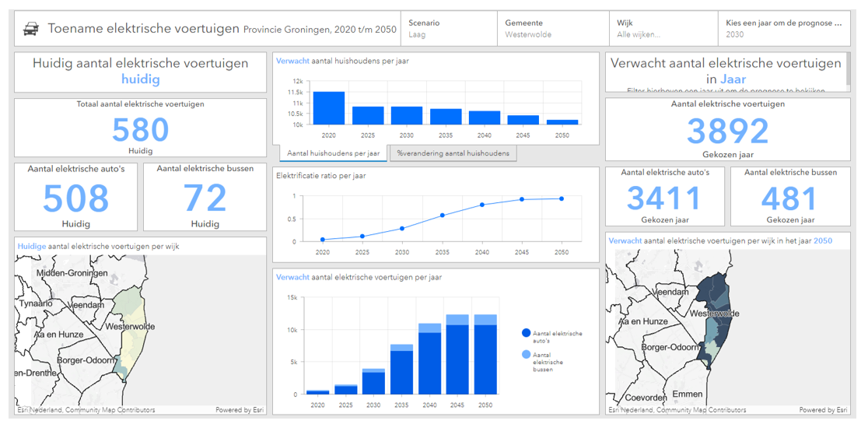The height and width of the screenshot is (424, 868).
Task: Click the car icon in the header
Action: tap(31, 30)
